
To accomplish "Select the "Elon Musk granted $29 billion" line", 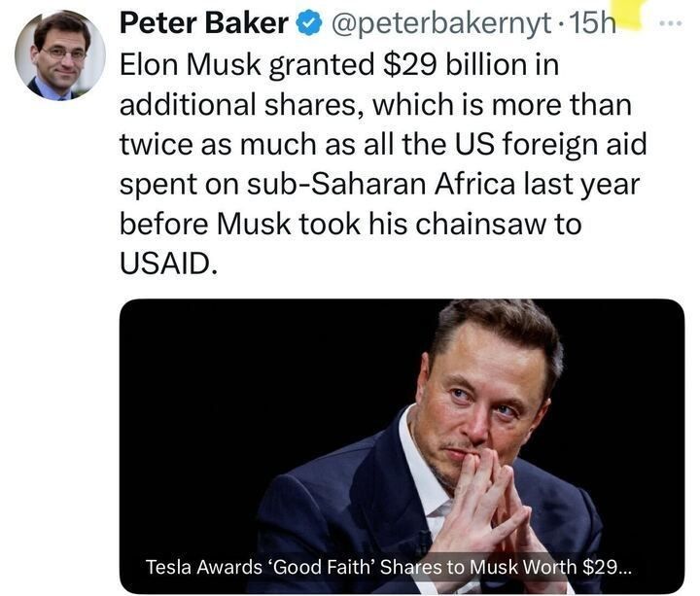I will pyautogui.click(x=339, y=67).
